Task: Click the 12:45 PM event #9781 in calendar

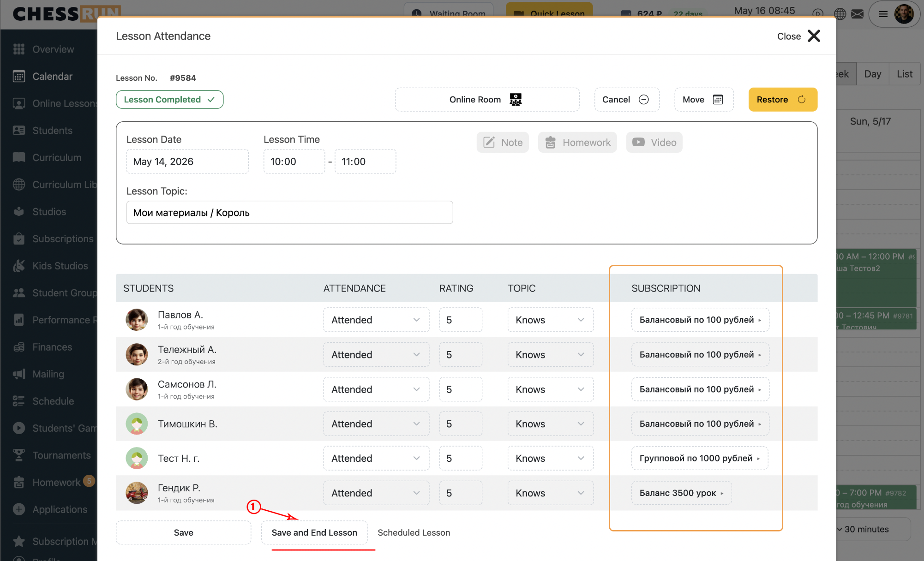Action: click(876, 319)
